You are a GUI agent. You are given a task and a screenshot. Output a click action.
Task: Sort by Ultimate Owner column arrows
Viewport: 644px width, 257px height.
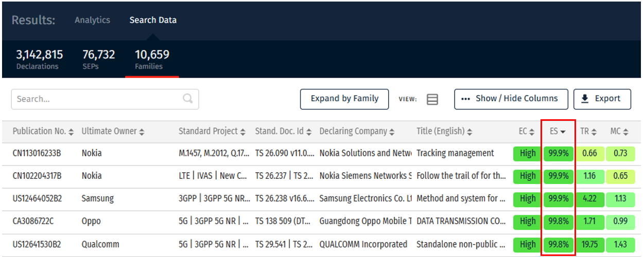[x=142, y=132]
